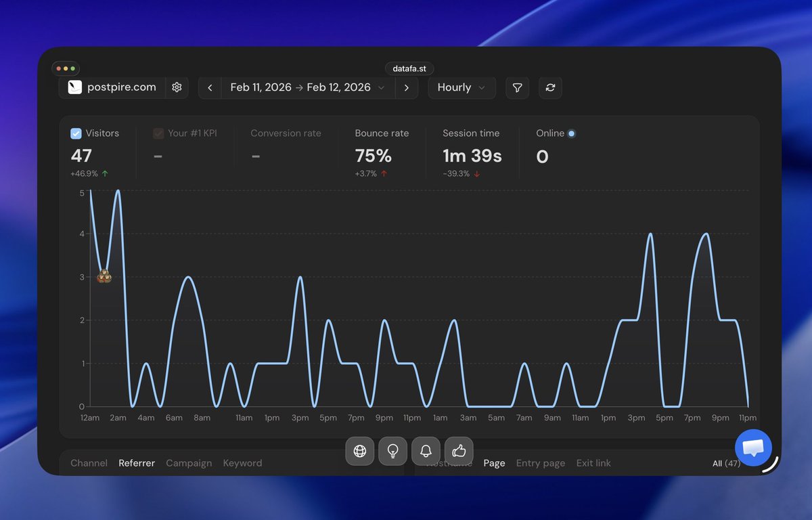The image size is (812, 520).
Task: Click the -39.3% session time change
Action: coord(461,174)
